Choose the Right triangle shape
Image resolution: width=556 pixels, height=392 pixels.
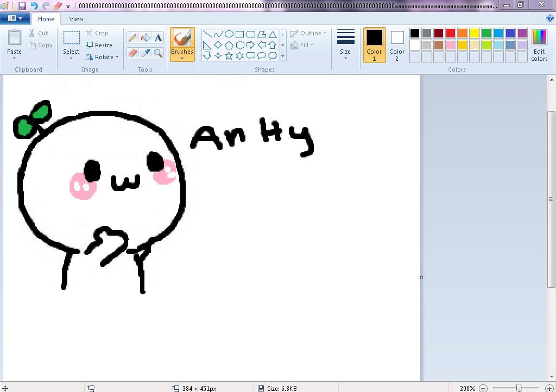tap(207, 45)
